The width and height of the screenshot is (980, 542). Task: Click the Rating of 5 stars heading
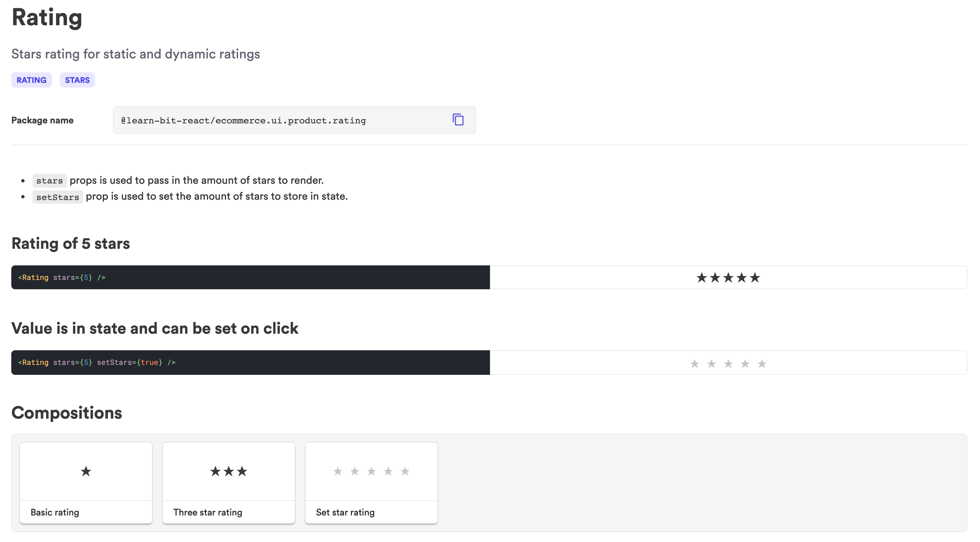(x=71, y=243)
